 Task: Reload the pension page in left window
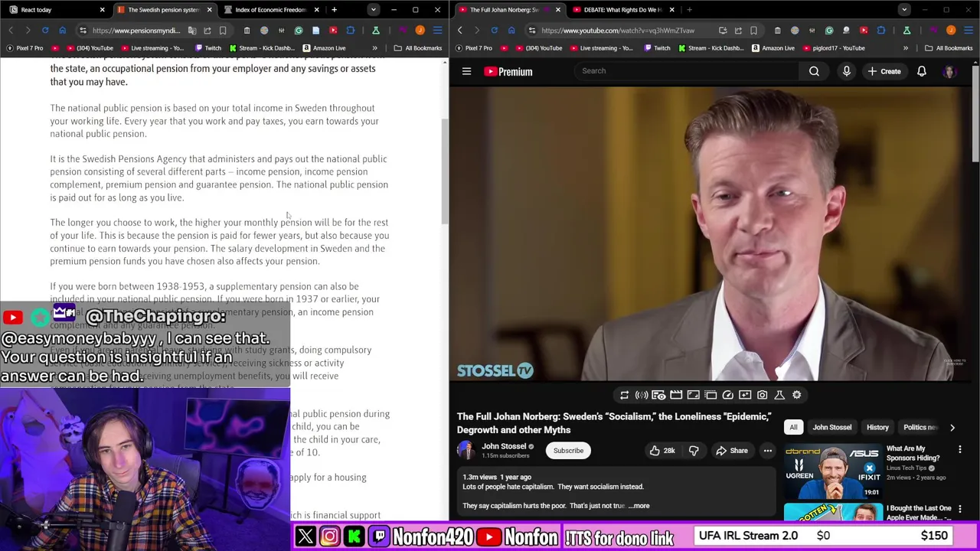pyautogui.click(x=45, y=31)
